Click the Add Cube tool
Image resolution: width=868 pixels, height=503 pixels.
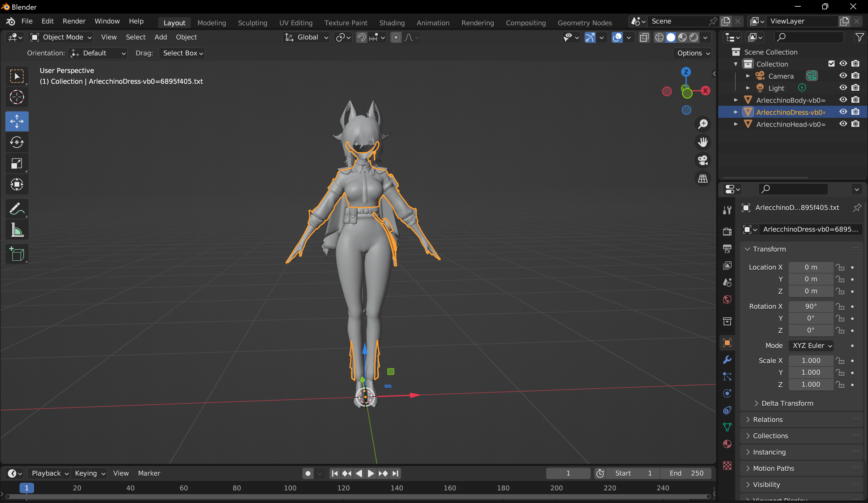(17, 255)
